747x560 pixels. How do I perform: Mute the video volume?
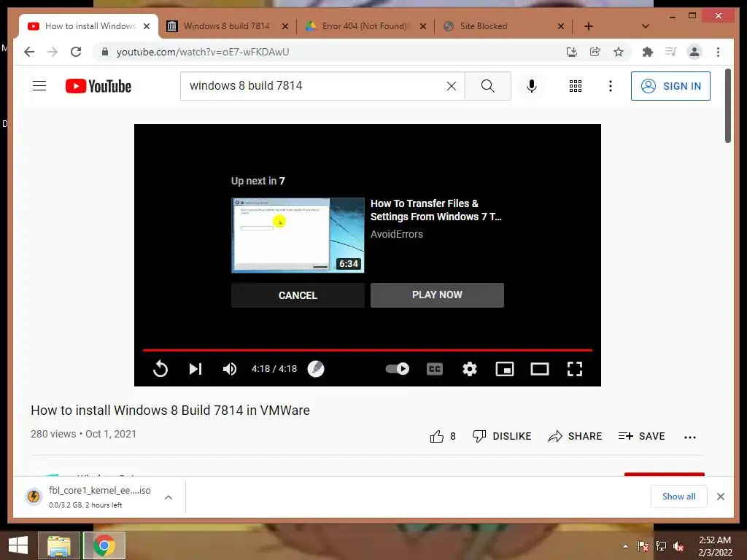[230, 368]
